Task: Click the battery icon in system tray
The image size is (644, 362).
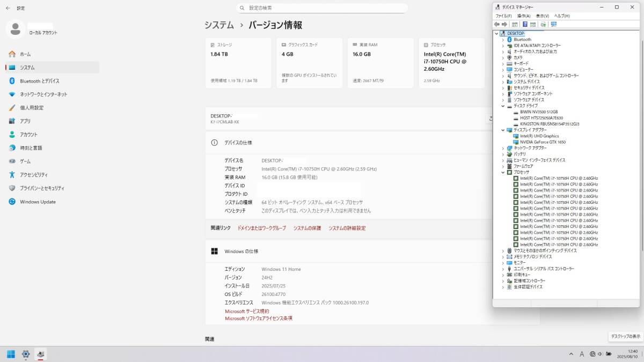Action: coord(609,354)
